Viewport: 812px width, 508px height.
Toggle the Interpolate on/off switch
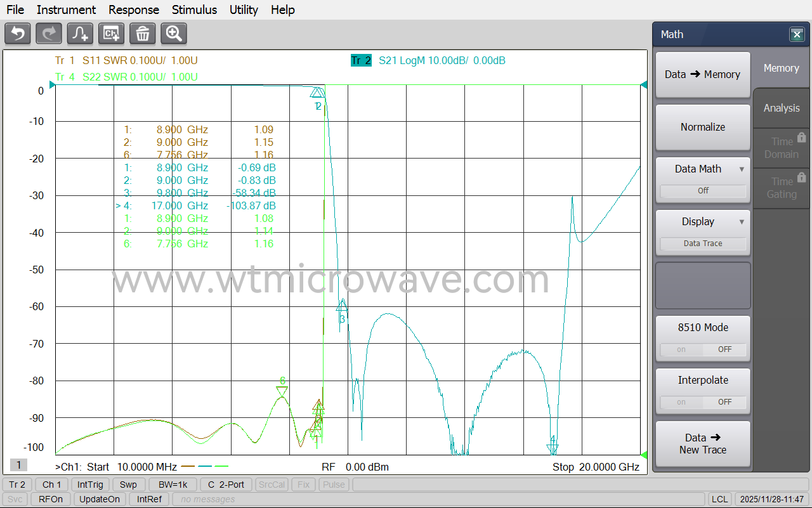pos(703,402)
